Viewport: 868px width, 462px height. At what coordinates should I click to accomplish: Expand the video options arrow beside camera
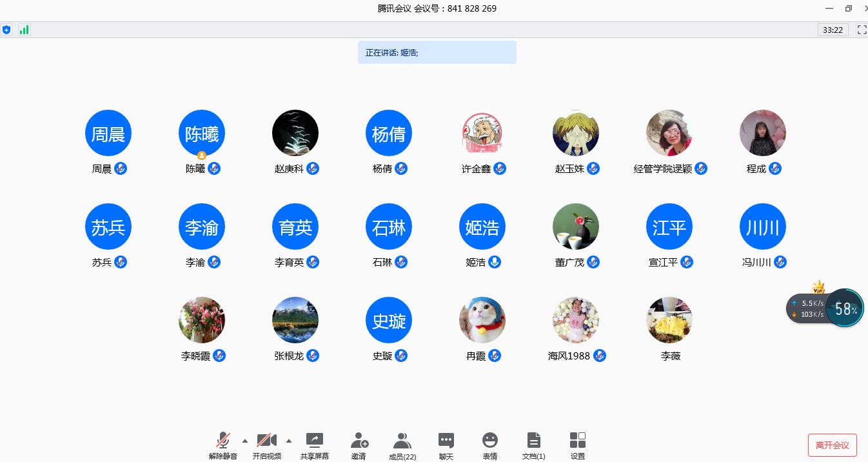(x=289, y=441)
